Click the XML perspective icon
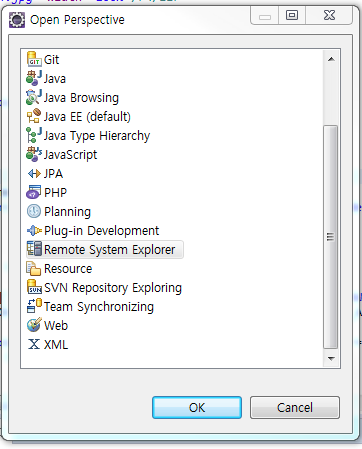362x449 pixels. (x=34, y=344)
